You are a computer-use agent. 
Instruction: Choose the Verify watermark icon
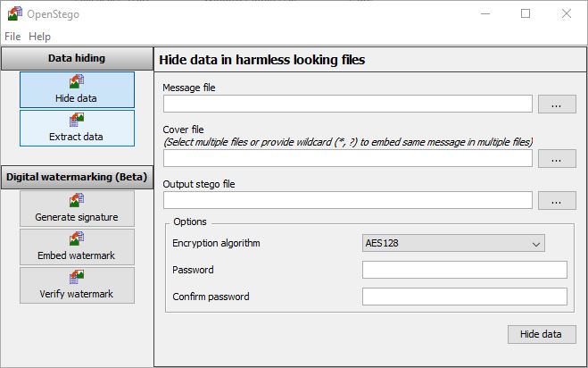(77, 277)
